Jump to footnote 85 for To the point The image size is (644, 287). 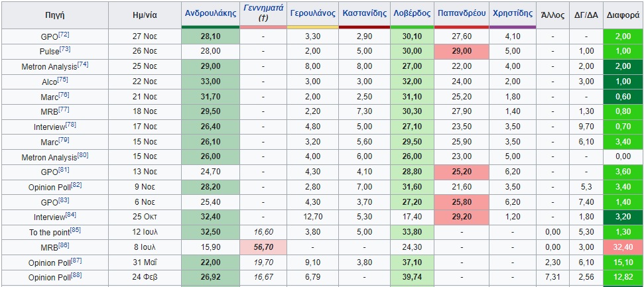[75, 230]
